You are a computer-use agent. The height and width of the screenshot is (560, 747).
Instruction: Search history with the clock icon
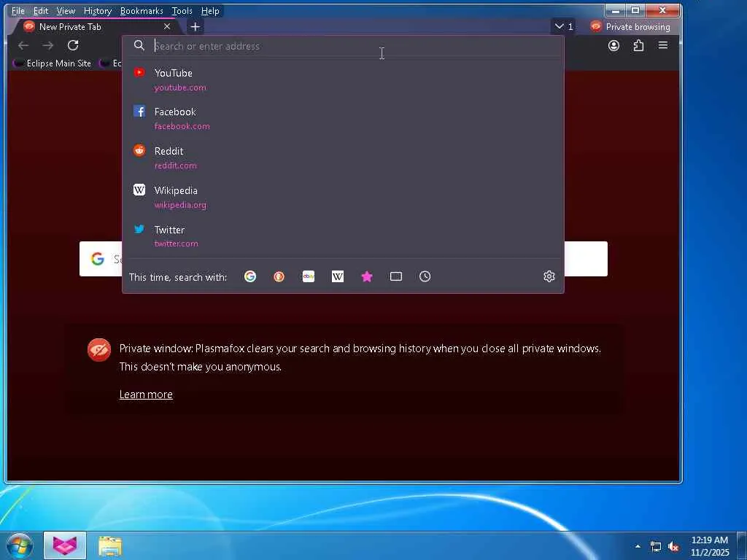(x=425, y=276)
